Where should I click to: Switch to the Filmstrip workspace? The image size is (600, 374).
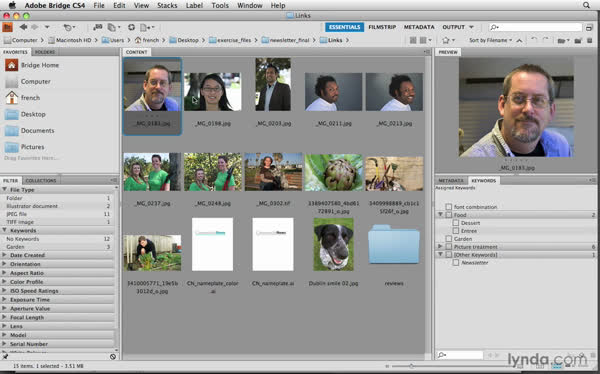(382, 27)
